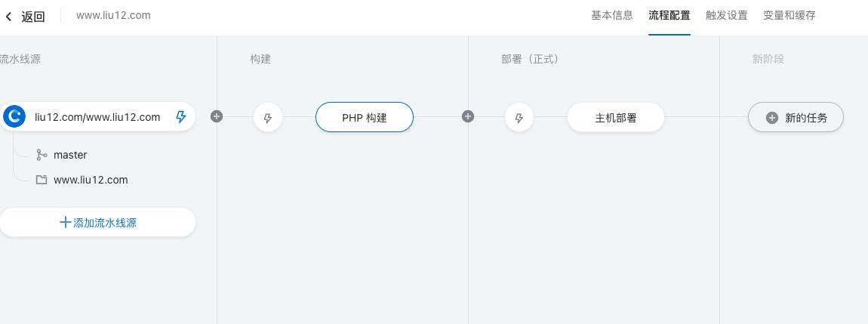This screenshot has width=868, height=324.
Task: Select the www.liu12.com folder entry
Action: (x=91, y=181)
